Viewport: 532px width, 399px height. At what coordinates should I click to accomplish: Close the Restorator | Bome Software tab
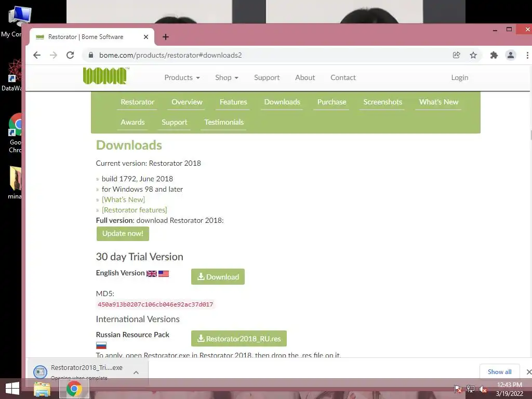tap(146, 37)
